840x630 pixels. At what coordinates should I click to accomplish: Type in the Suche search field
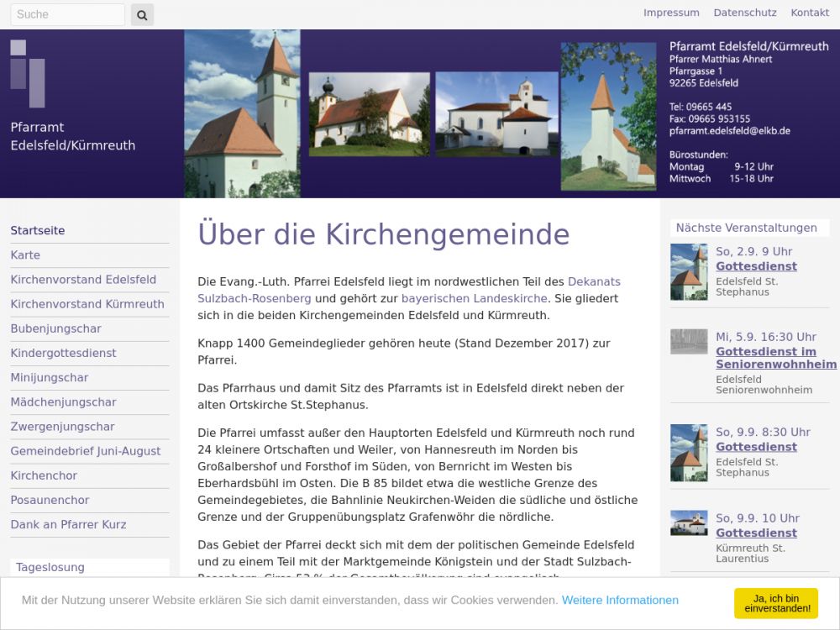pos(67,14)
